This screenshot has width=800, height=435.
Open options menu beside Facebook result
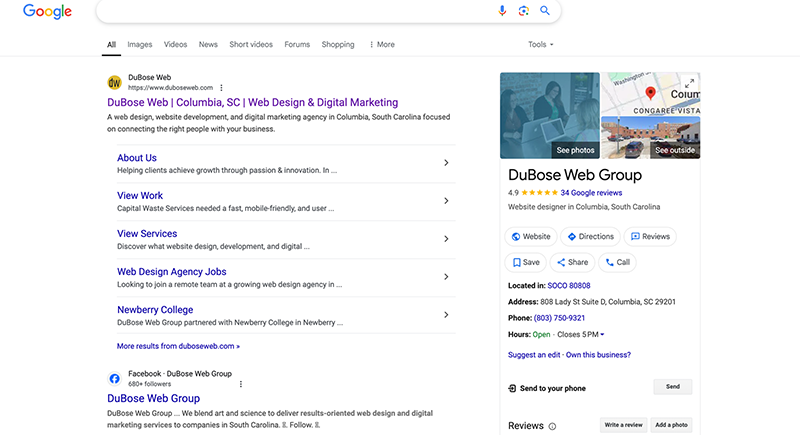(241, 384)
